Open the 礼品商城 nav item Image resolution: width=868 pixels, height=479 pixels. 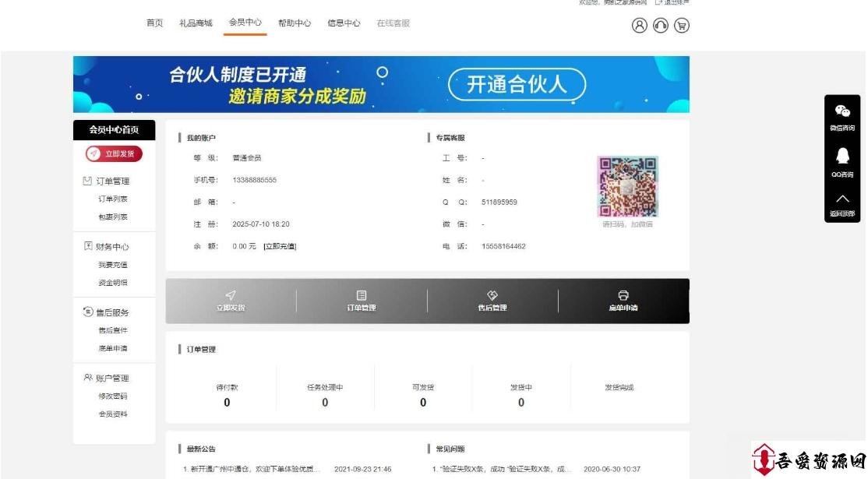coord(196,23)
